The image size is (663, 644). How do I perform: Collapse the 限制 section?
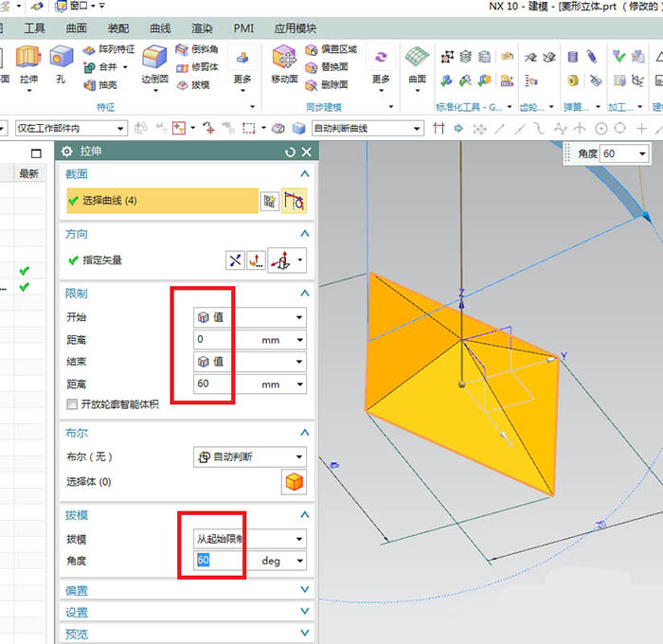click(x=304, y=294)
